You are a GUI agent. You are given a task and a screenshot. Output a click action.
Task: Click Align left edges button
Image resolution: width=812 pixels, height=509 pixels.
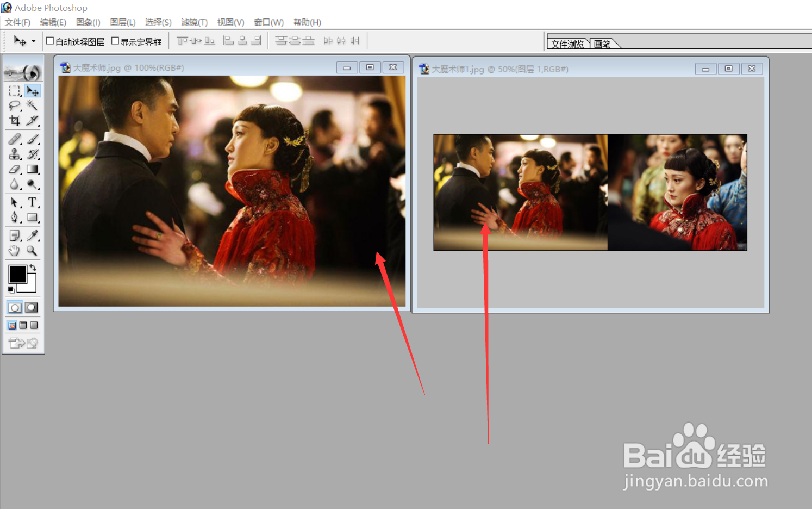(229, 41)
